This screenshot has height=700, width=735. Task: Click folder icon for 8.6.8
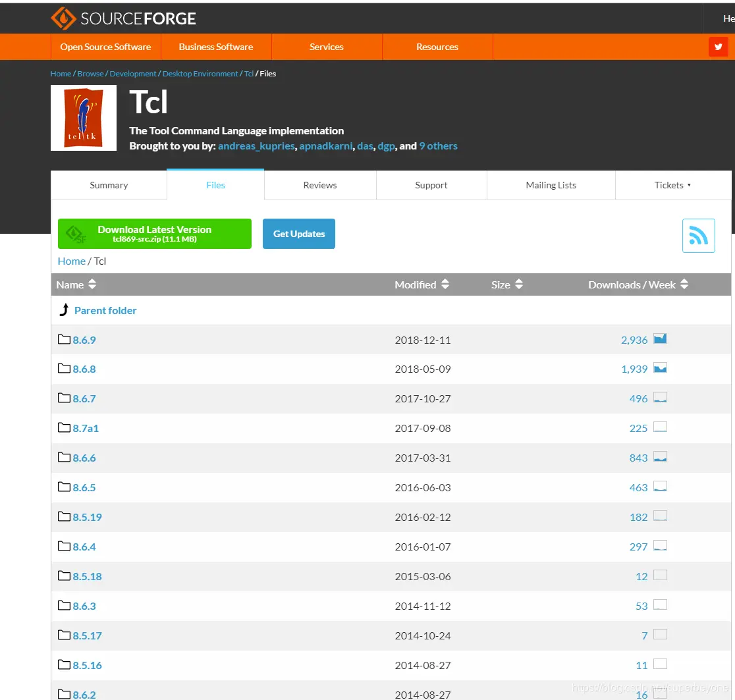point(65,368)
